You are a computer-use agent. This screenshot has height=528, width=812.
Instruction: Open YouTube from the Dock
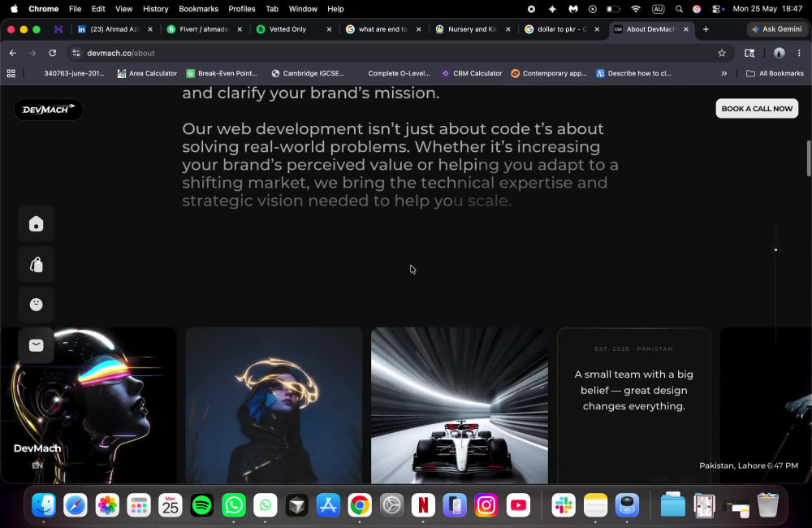click(518, 505)
